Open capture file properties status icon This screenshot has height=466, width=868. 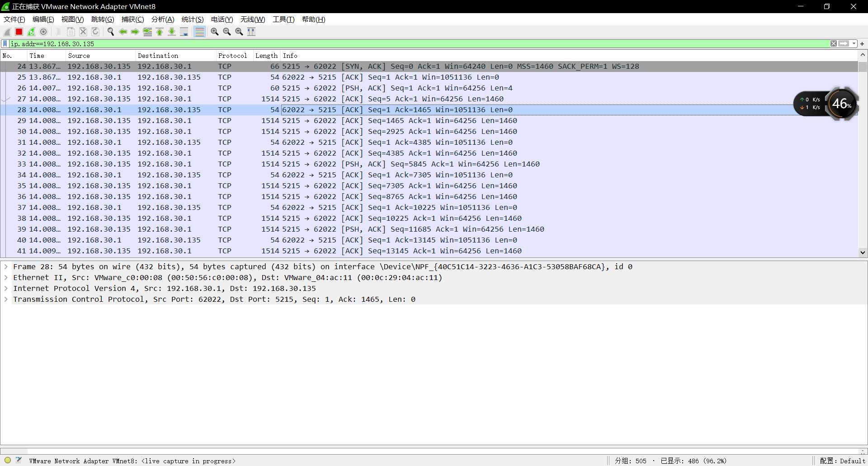pos(19,460)
